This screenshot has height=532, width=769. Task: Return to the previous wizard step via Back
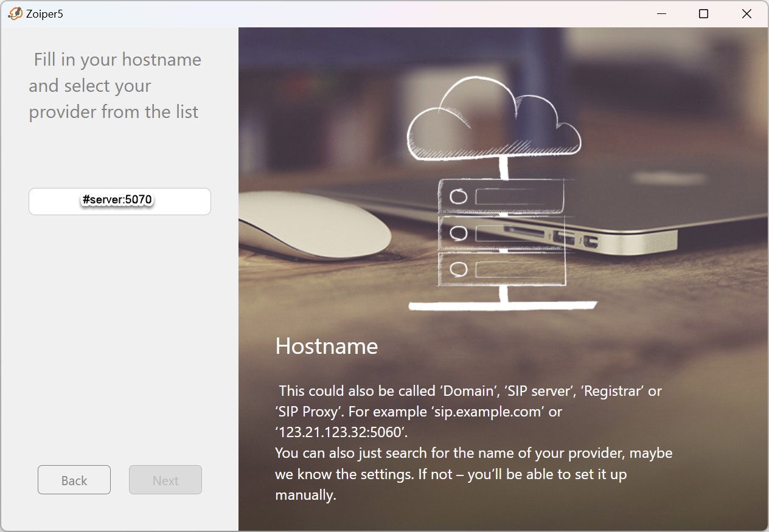coord(74,480)
